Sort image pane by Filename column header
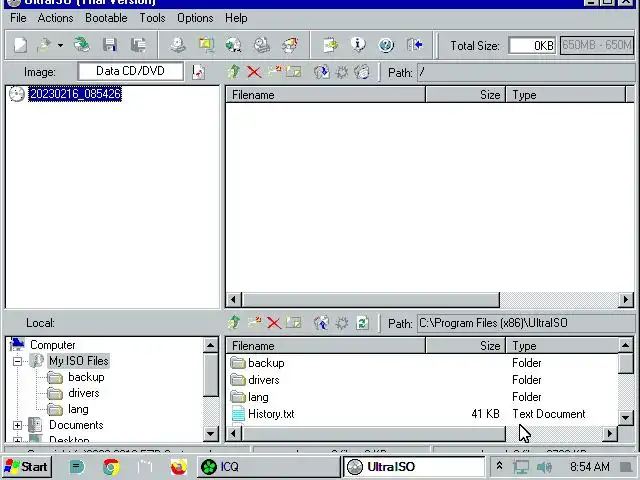Image resolution: width=640 pixels, height=480 pixels. [x=325, y=95]
